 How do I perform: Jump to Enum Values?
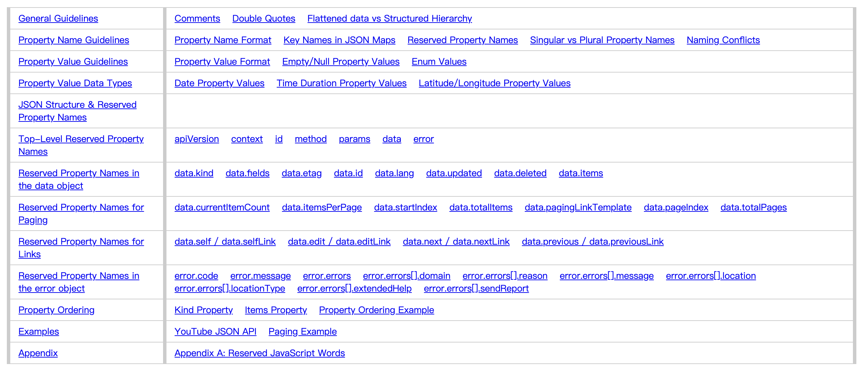pyautogui.click(x=439, y=62)
